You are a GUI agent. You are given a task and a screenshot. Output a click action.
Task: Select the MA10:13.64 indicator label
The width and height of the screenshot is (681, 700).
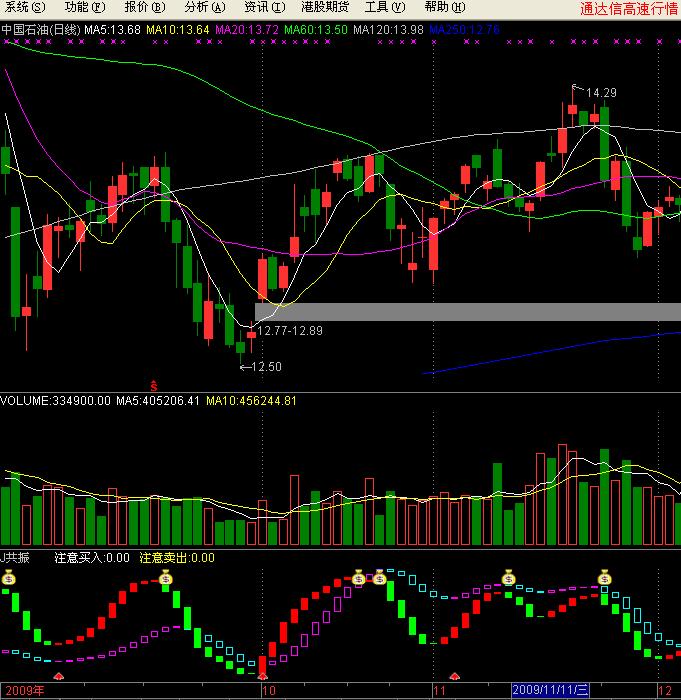coord(178,30)
